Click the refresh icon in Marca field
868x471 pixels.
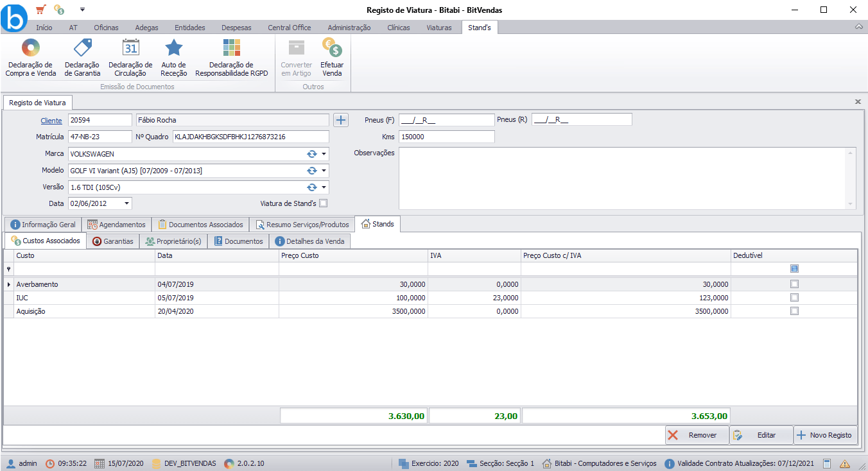(312, 154)
